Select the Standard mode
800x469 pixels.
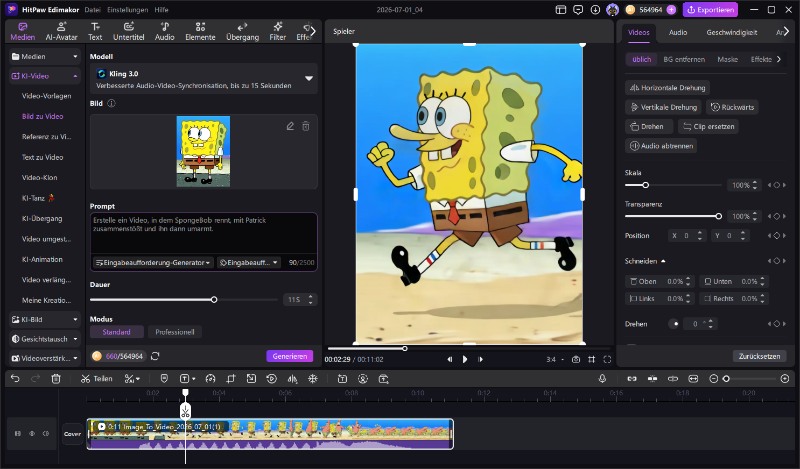click(x=116, y=332)
